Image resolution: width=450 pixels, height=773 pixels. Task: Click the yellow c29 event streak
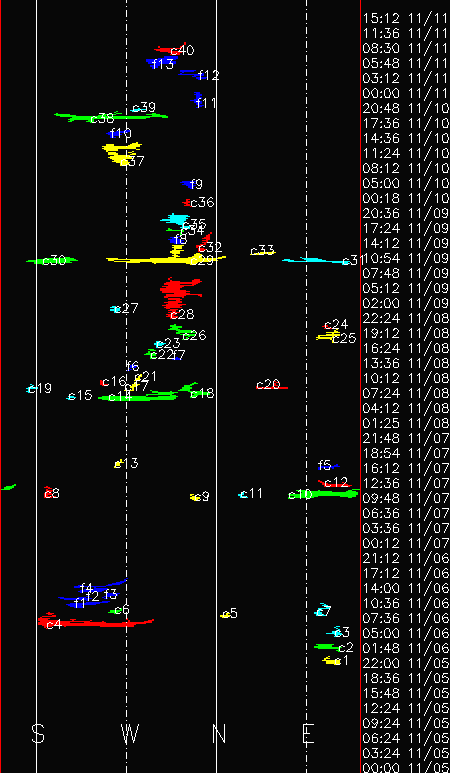point(166,259)
